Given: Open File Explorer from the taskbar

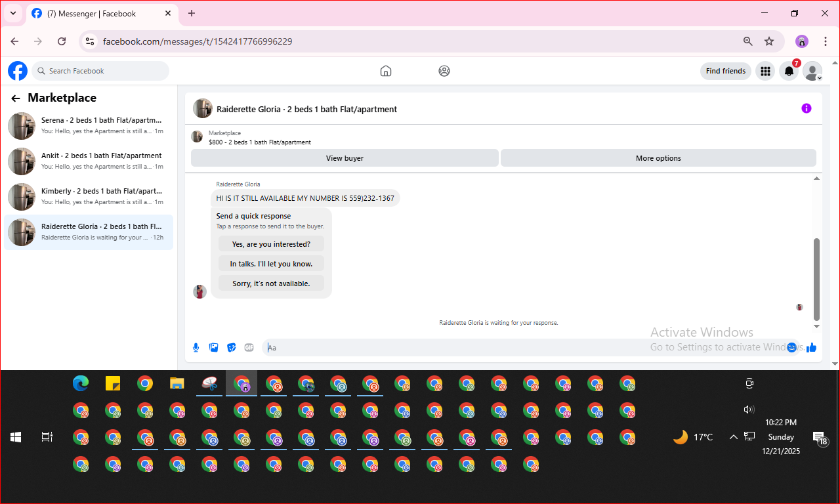Looking at the screenshot, I should coord(177,383).
